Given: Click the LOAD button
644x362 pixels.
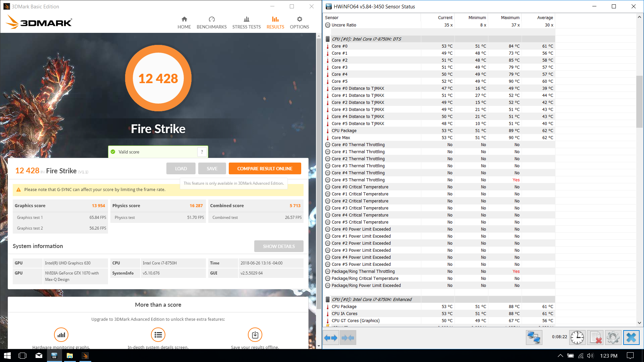Looking at the screenshot, I should pyautogui.click(x=181, y=169).
